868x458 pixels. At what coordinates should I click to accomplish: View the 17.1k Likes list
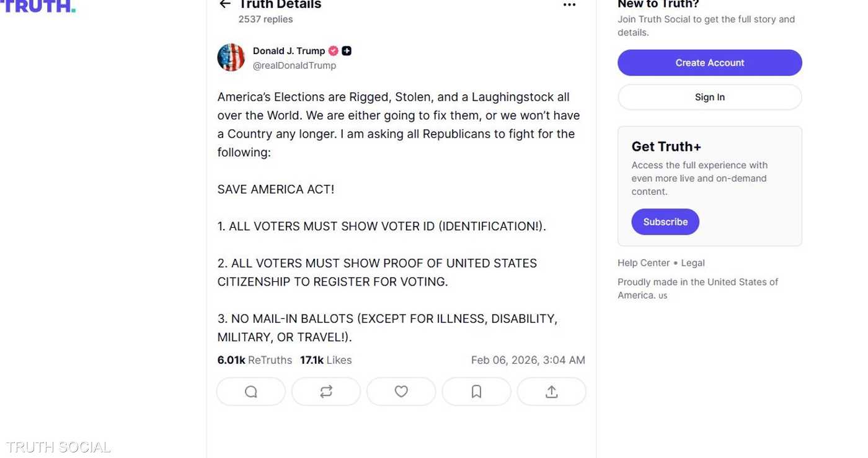click(325, 360)
